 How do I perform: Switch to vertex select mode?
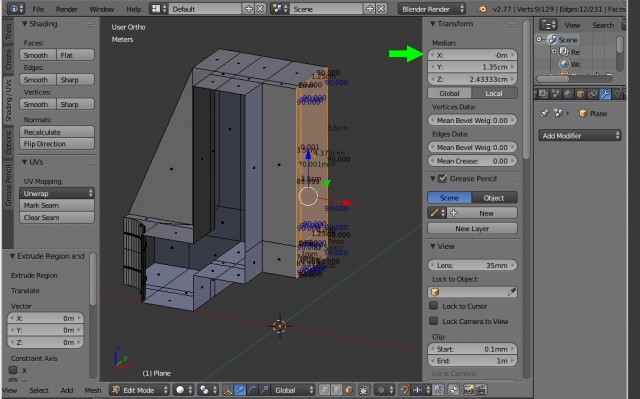click(x=324, y=390)
